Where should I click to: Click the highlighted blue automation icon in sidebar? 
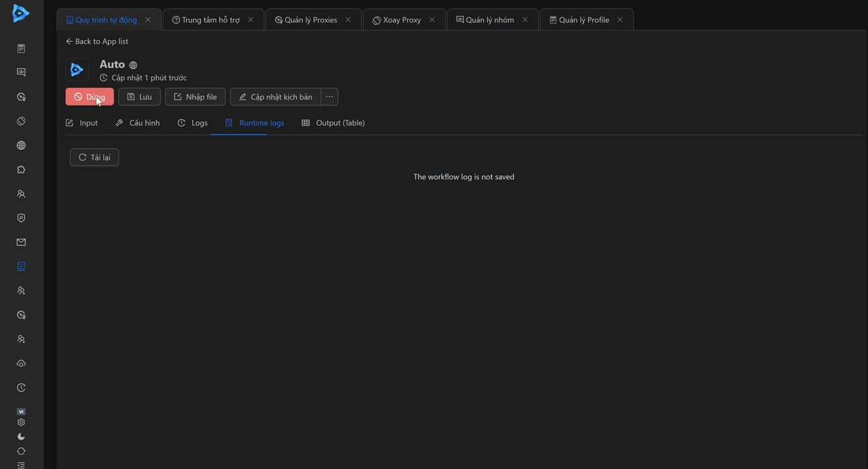click(21, 266)
